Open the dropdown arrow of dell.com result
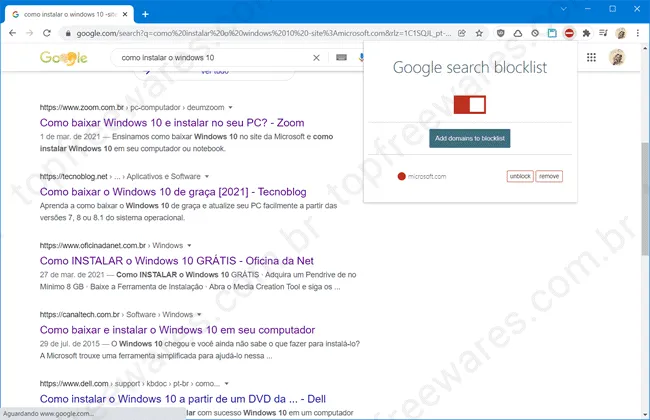Screen dimensions: 650x420 pyautogui.click(x=226, y=384)
